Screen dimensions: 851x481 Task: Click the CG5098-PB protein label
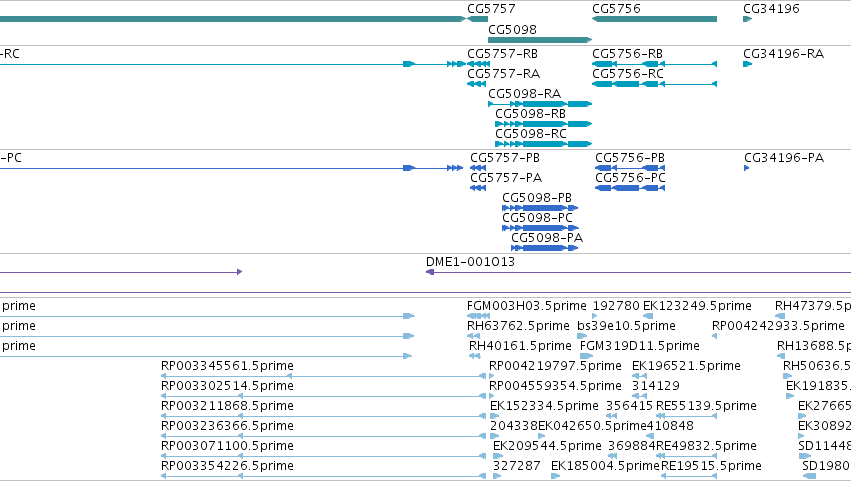537,198
